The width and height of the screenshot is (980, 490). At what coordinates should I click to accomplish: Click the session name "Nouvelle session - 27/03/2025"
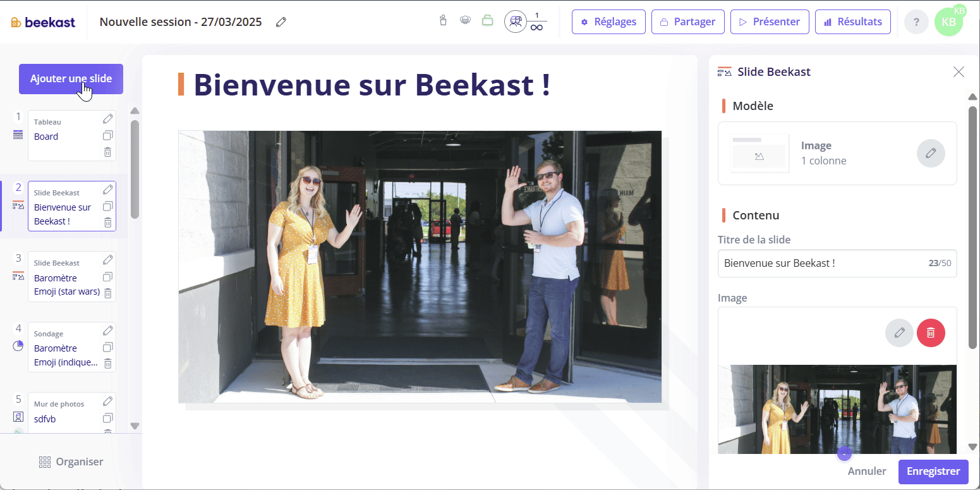click(181, 22)
